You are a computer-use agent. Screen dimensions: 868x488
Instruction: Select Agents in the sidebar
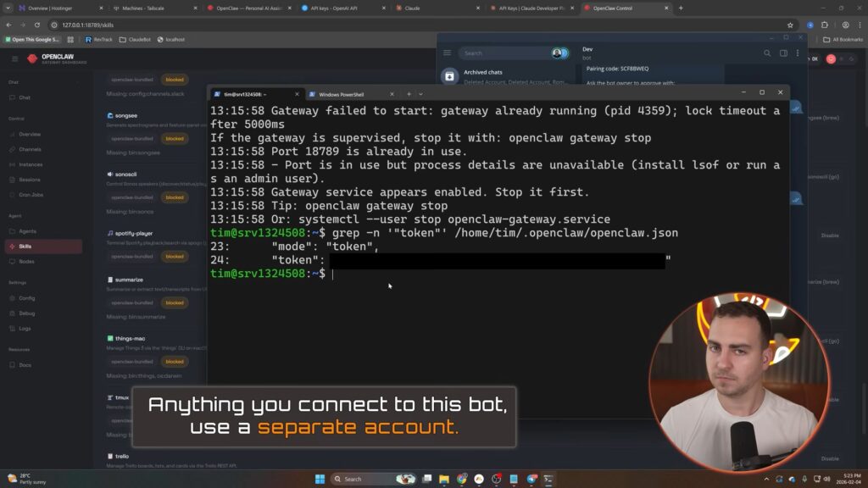(27, 231)
